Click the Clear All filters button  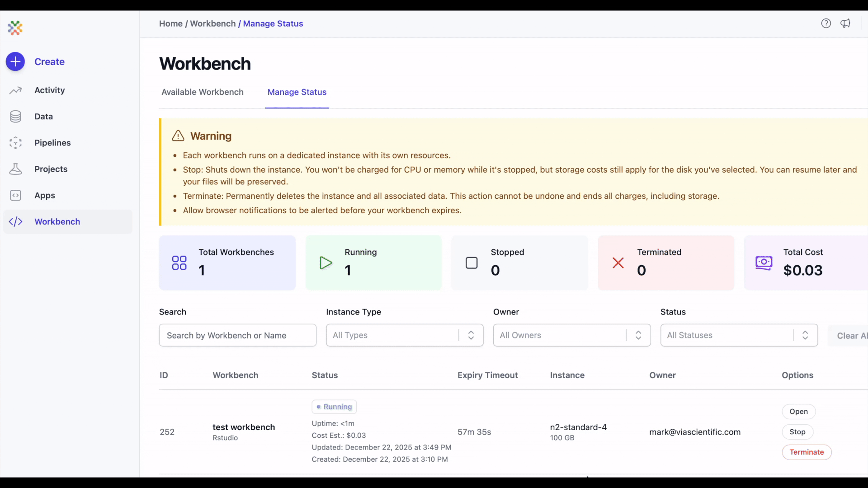click(x=848, y=336)
